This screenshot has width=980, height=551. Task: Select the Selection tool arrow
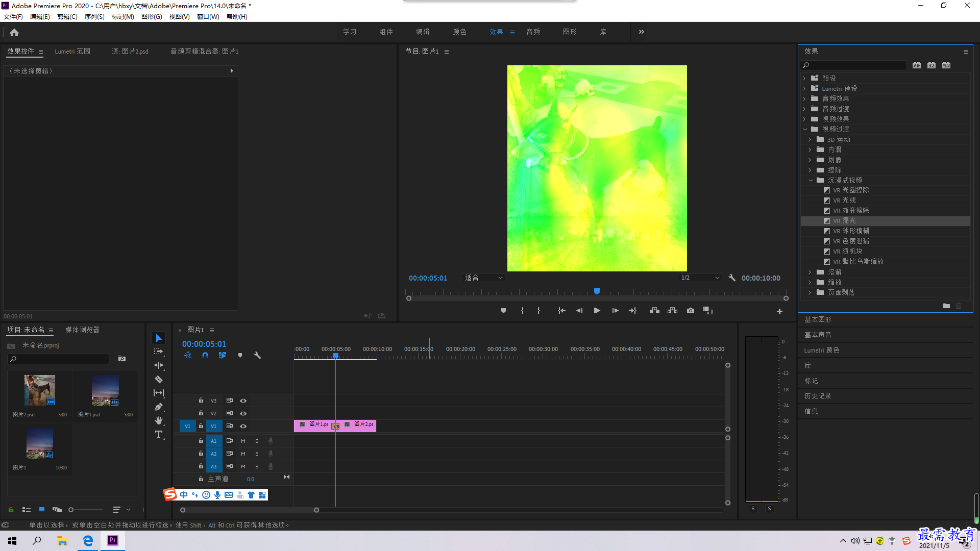159,338
